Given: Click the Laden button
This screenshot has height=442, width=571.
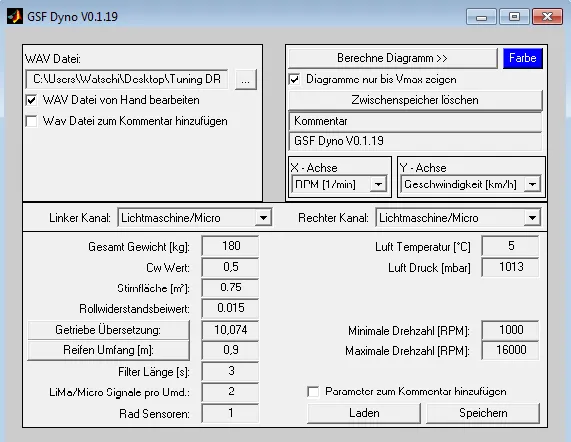Looking at the screenshot, I should 364,413.
